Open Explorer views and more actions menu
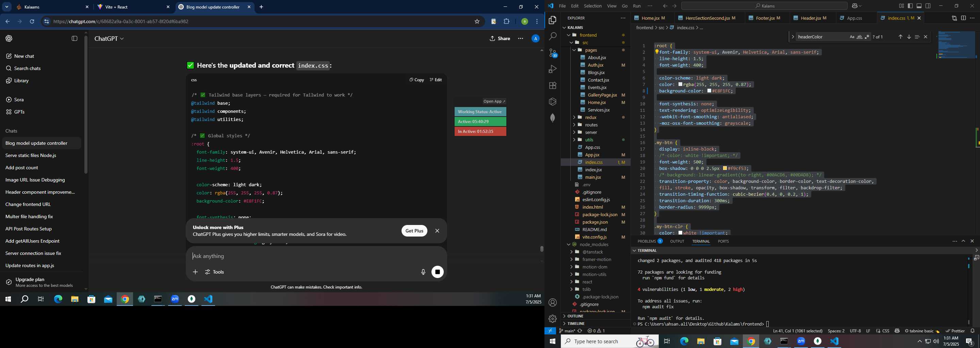 click(623, 18)
